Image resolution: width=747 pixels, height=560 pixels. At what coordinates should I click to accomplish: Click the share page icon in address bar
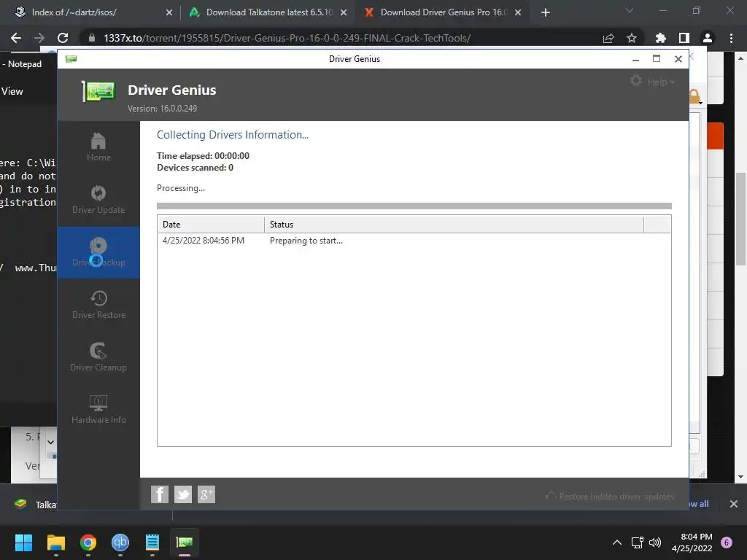pyautogui.click(x=608, y=39)
